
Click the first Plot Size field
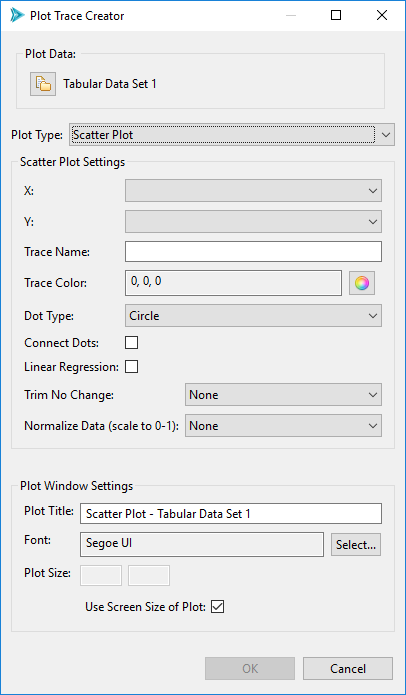tap(101, 575)
